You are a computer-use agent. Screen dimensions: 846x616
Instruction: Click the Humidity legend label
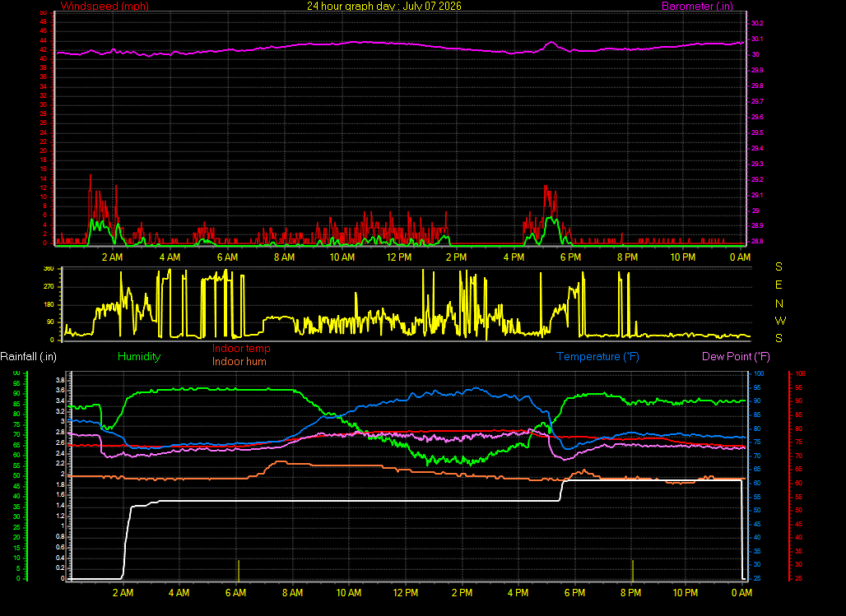139,357
